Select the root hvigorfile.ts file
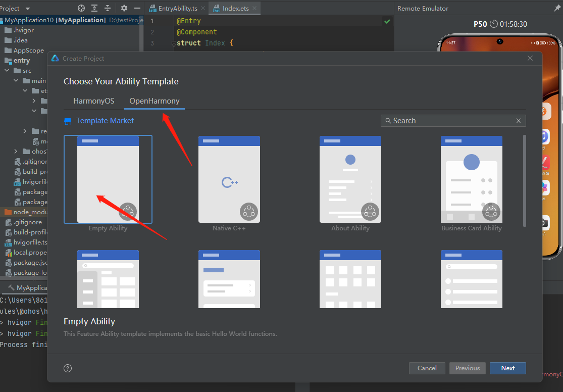This screenshot has height=392, width=563. 26,242
